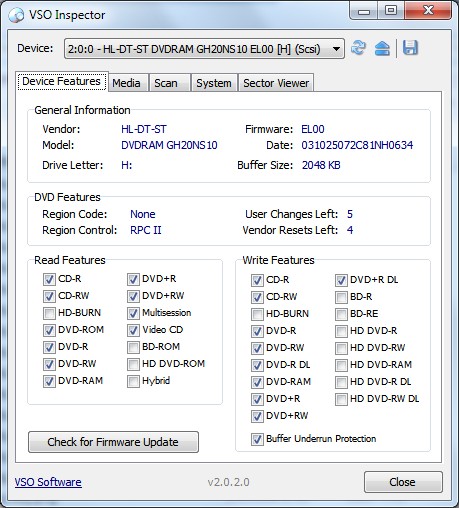Click the save report floppy icon
459x508 pixels.
point(410,48)
